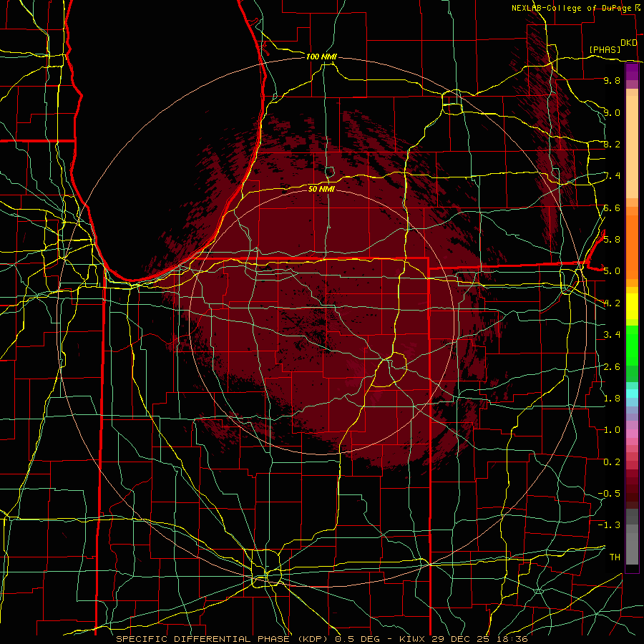The image size is (644, 644).
Task: Pick the cyan segment of the color bar
Action: pyautogui.click(x=632, y=393)
